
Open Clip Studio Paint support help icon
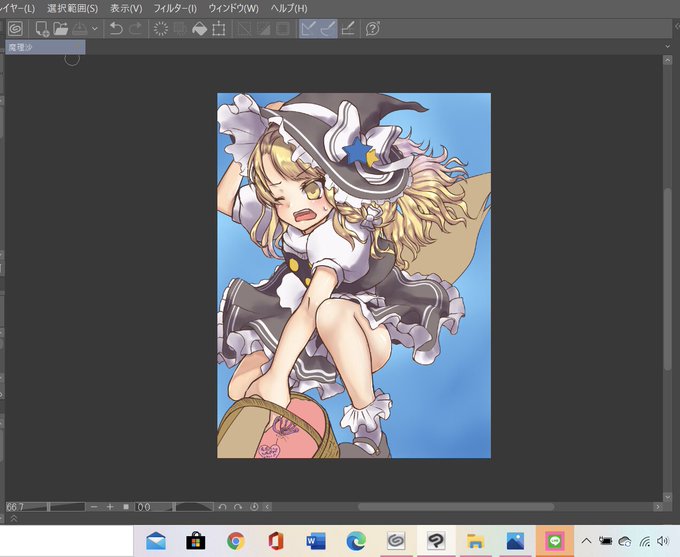(373, 29)
